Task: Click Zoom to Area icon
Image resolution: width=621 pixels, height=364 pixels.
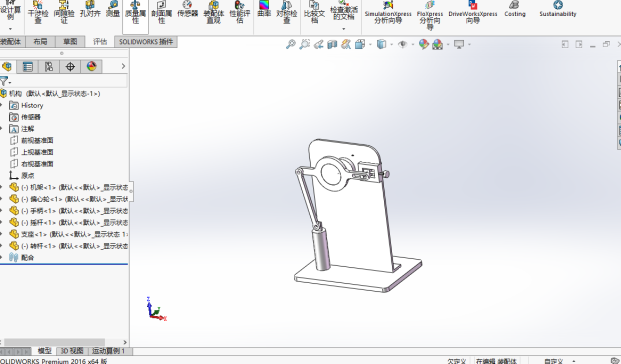Action: 305,44
